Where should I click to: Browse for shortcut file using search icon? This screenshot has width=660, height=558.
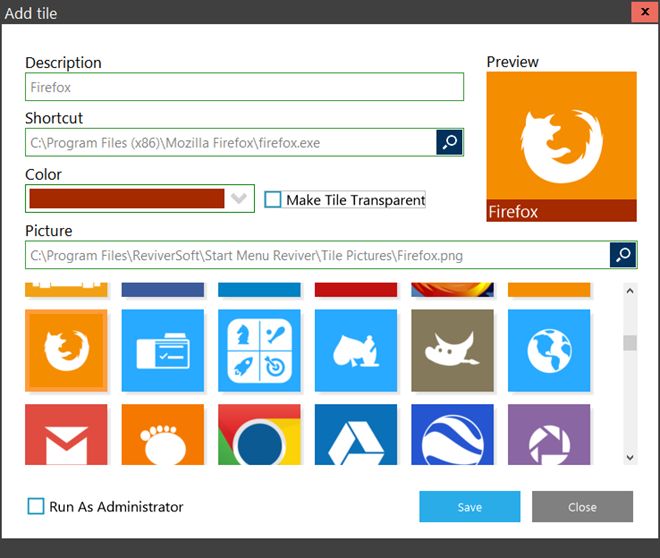(449, 142)
